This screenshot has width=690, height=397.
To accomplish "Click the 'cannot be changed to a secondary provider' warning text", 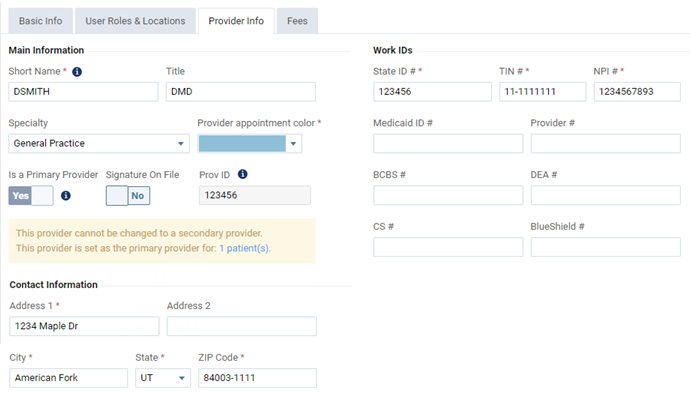I will pos(139,233).
